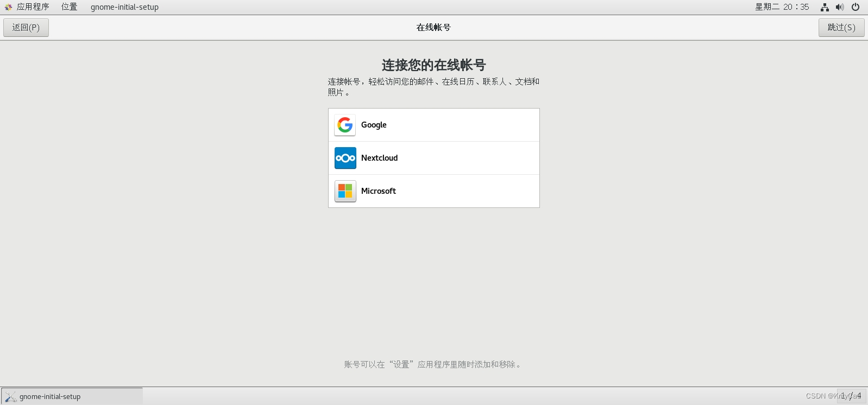This screenshot has height=405, width=868.
Task: Click the 在线帐号 header title
Action: tap(433, 28)
